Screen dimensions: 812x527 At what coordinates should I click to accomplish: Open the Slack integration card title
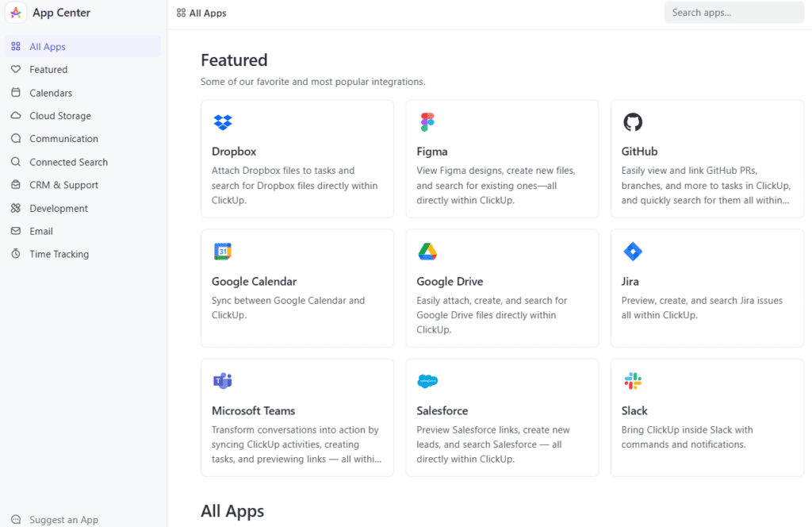[634, 411]
